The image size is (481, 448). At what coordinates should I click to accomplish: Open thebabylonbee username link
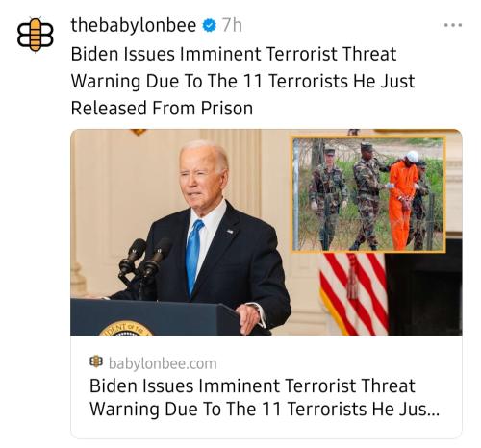pos(134,25)
